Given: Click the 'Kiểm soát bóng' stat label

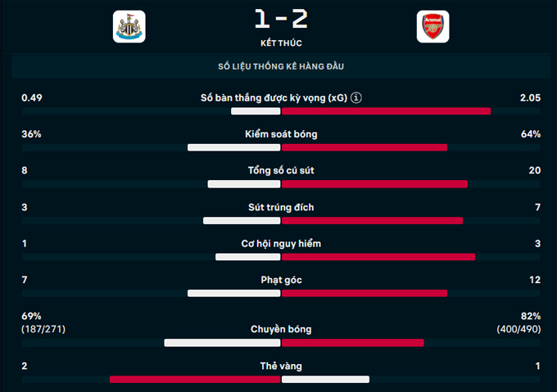Looking at the screenshot, I should click(281, 134).
